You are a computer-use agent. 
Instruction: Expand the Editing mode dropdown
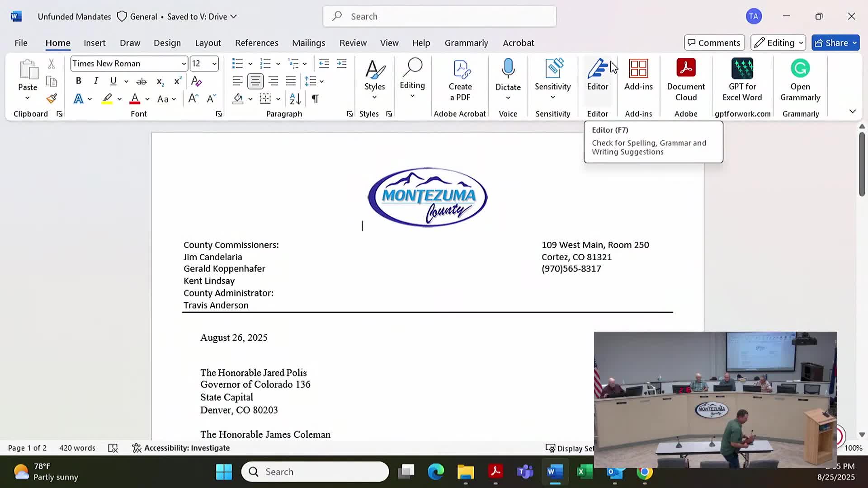[778, 43]
